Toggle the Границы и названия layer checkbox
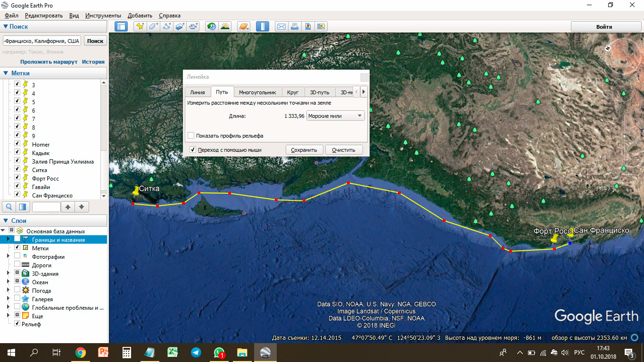The width and height of the screenshot is (644, 362). [17, 239]
